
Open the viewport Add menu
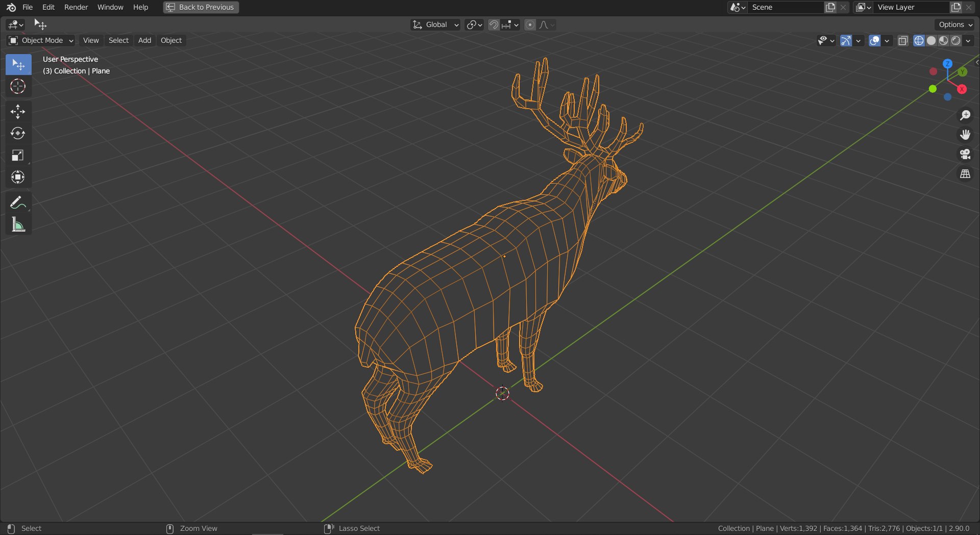[144, 40]
